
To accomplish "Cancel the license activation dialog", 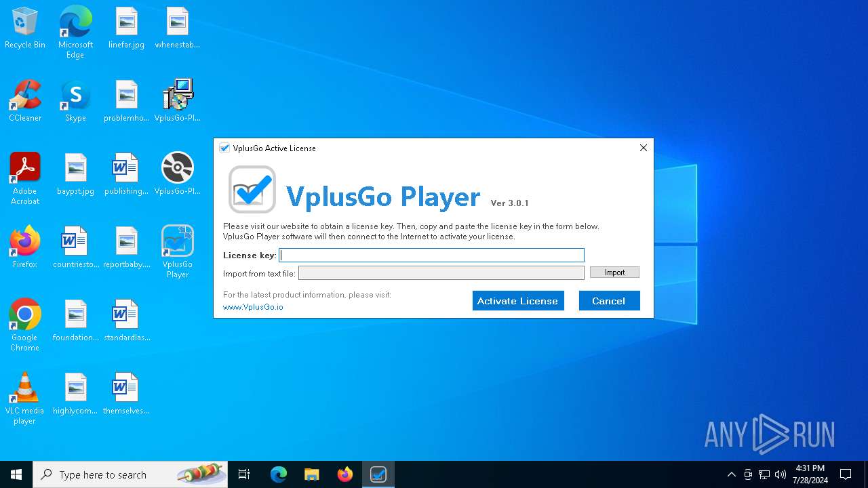I will point(609,301).
